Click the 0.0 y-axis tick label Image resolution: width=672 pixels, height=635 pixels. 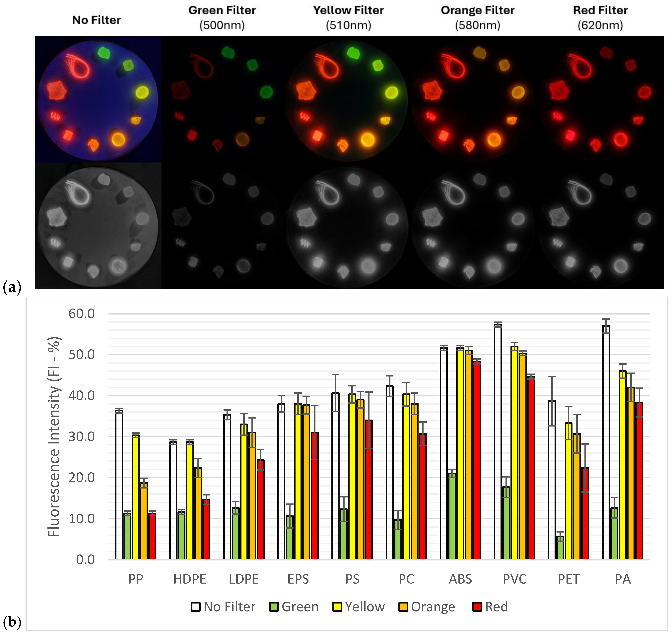(85, 559)
